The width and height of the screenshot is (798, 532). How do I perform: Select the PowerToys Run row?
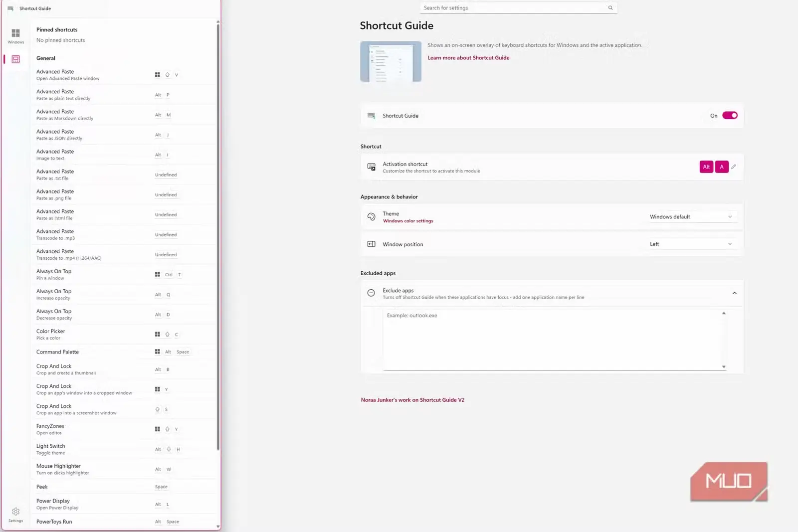pyautogui.click(x=123, y=522)
